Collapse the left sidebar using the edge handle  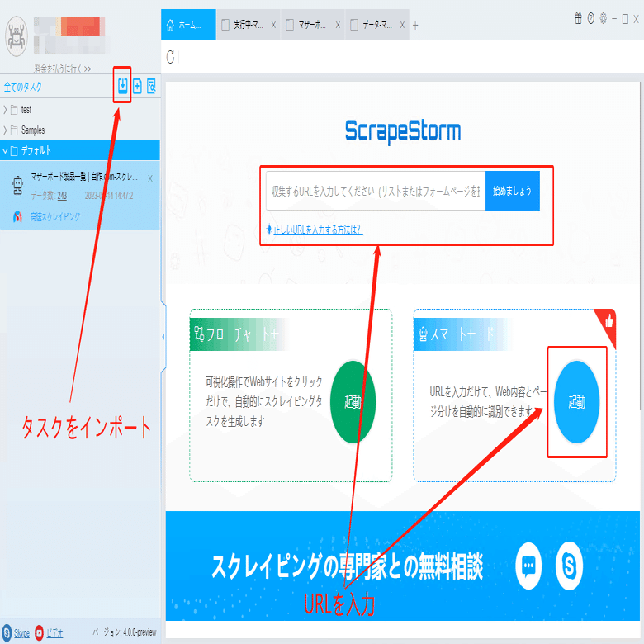tap(163, 337)
